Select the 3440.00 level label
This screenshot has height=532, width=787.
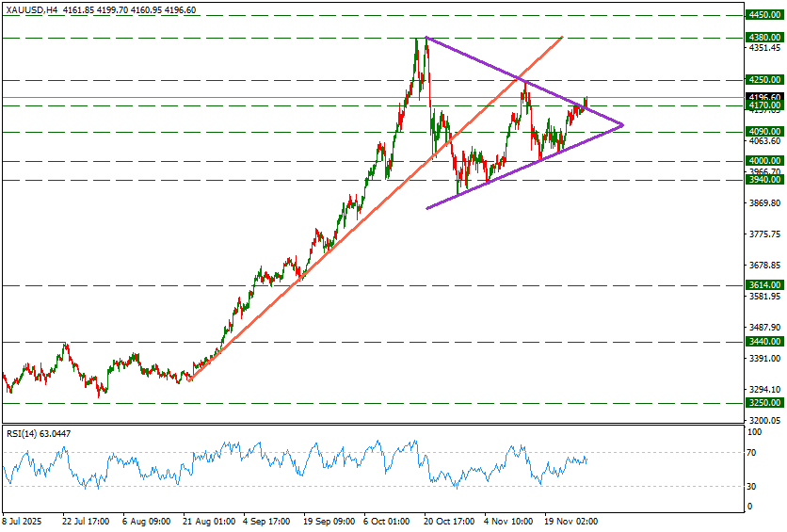click(763, 343)
